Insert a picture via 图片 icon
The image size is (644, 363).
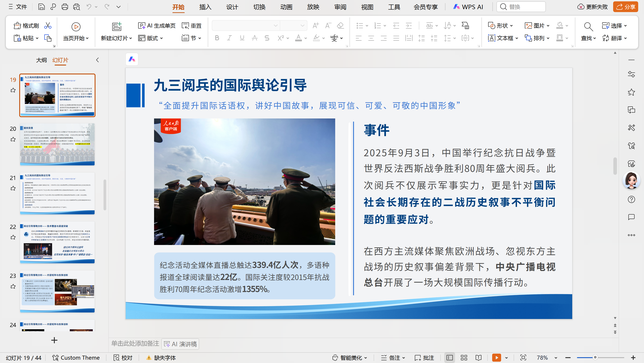[x=536, y=25]
